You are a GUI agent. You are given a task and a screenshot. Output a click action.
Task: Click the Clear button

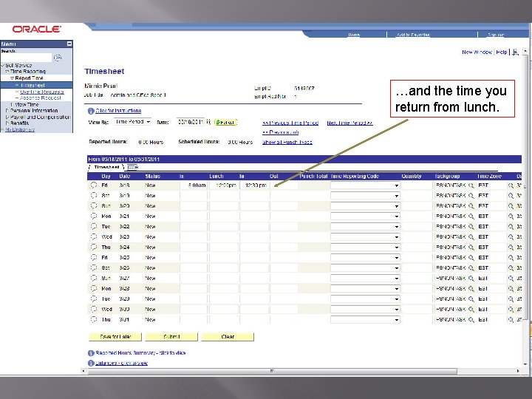[x=228, y=337]
